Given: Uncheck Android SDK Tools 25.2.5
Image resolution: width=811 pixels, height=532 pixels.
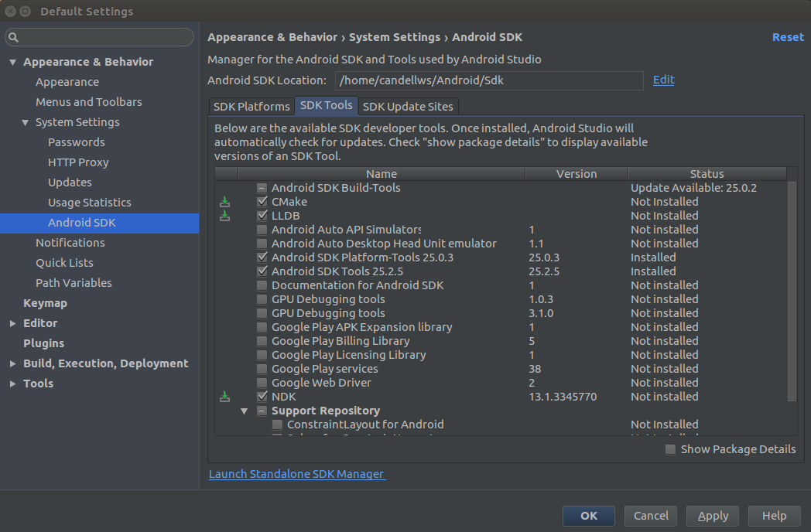Looking at the screenshot, I should tap(262, 271).
